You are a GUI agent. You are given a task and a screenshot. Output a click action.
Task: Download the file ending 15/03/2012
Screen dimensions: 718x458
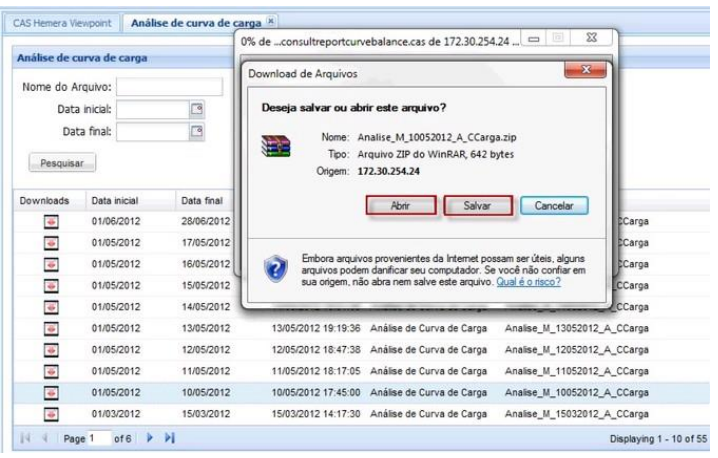50,414
